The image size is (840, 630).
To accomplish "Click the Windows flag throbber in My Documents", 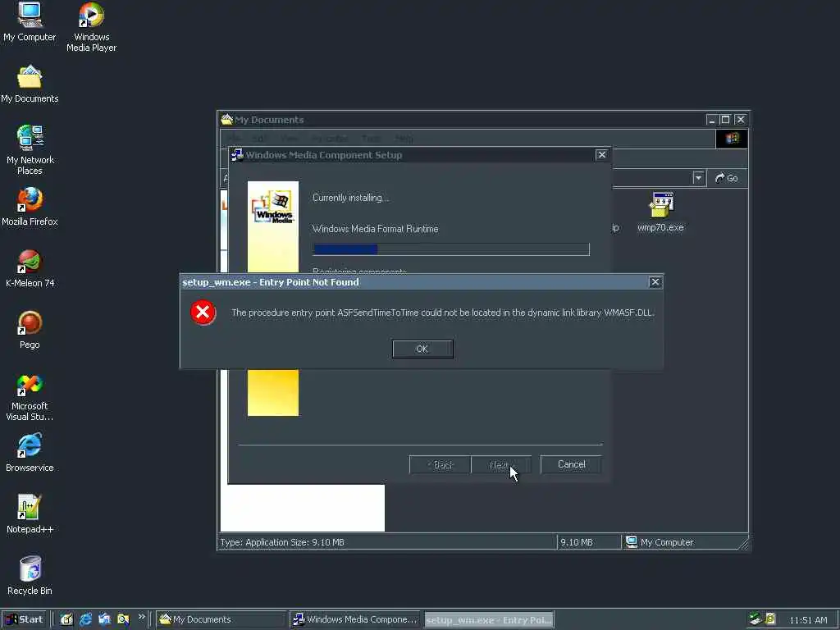I will click(x=732, y=139).
